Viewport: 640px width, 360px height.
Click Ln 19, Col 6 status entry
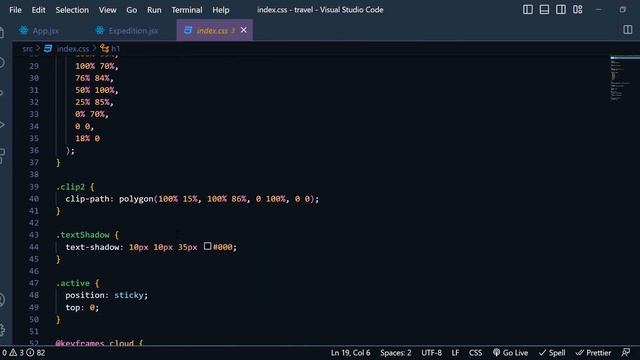pos(350,353)
